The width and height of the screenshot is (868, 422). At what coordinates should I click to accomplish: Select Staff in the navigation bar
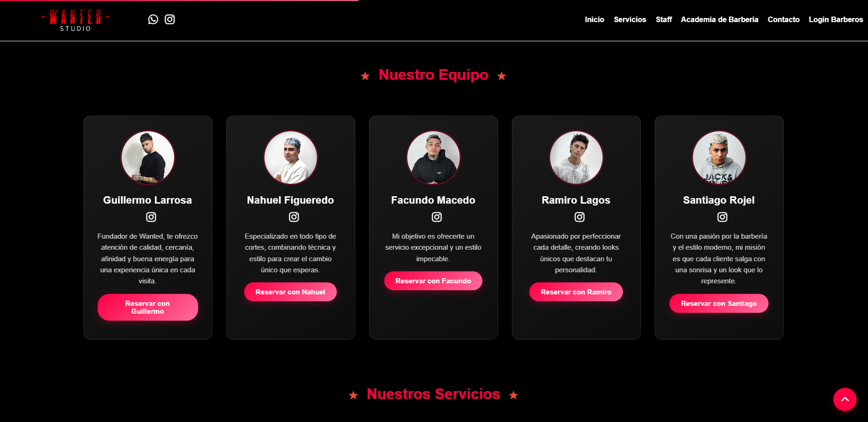[664, 19]
